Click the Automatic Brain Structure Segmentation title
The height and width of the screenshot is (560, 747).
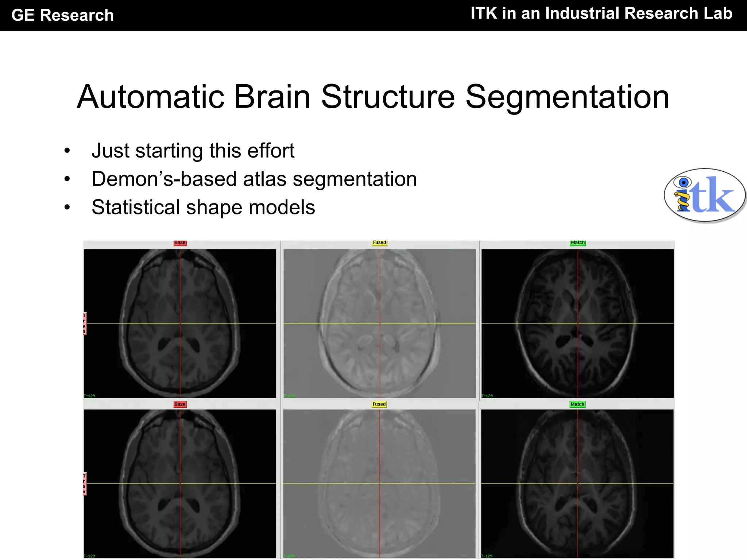pos(373,97)
